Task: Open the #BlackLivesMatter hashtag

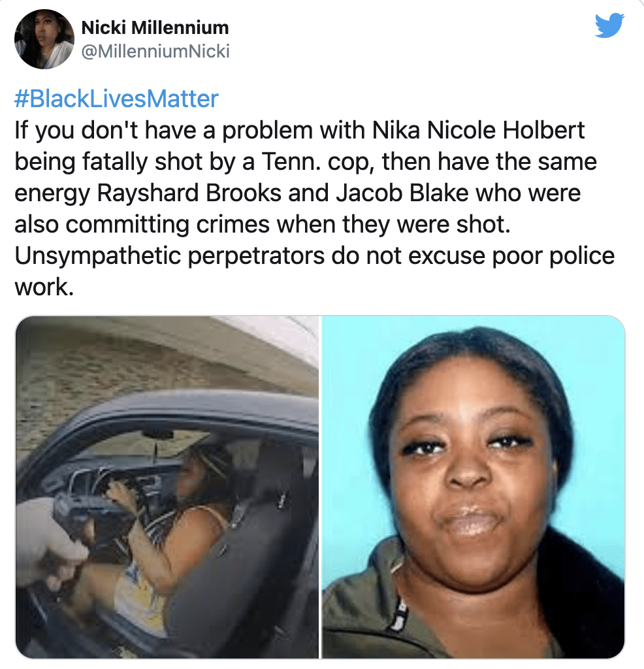Action: [x=116, y=99]
